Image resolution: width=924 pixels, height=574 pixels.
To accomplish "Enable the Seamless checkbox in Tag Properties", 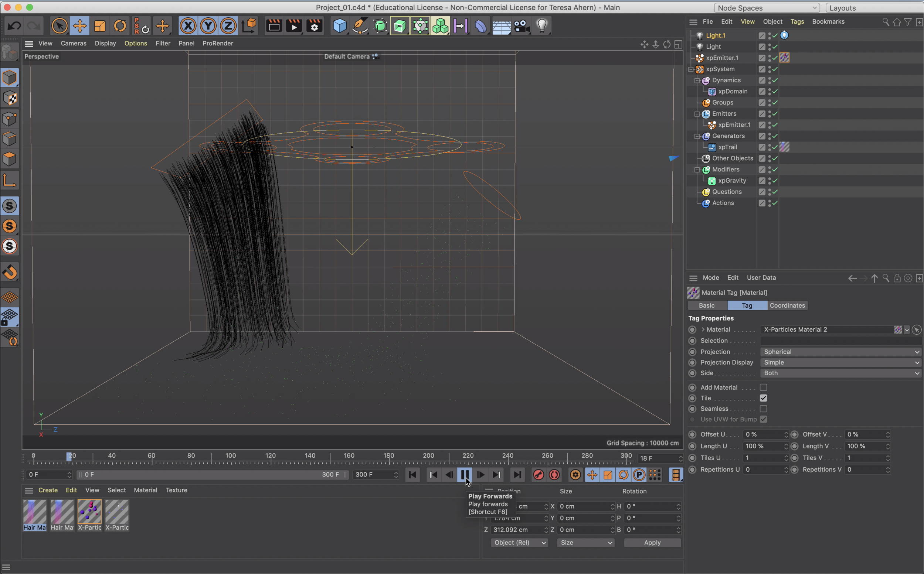I will [764, 409].
